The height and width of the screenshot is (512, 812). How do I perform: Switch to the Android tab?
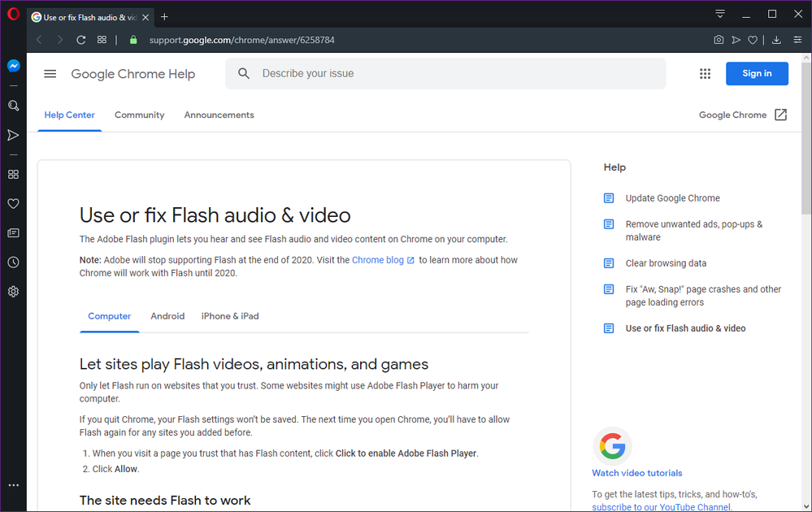click(167, 316)
